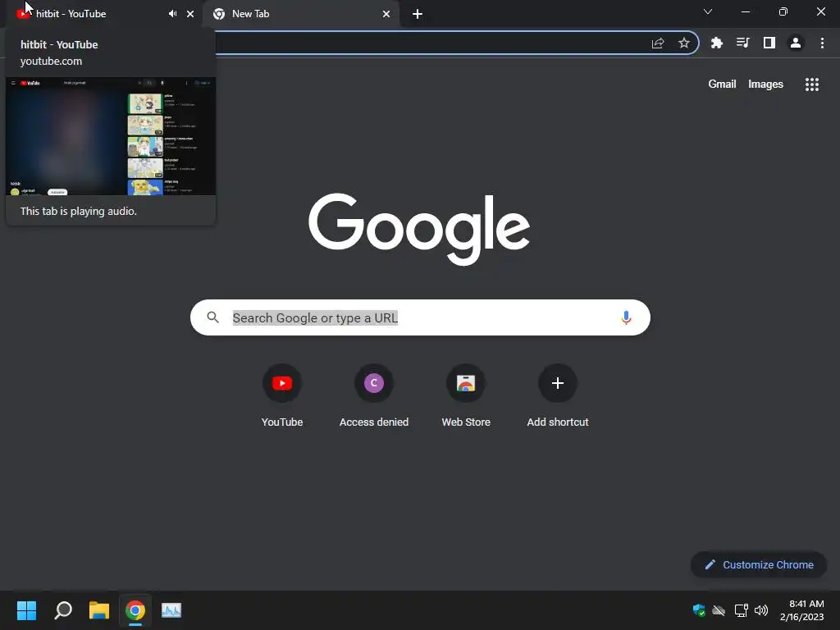Open the Windows Start menu
The height and width of the screenshot is (630, 840).
26,610
